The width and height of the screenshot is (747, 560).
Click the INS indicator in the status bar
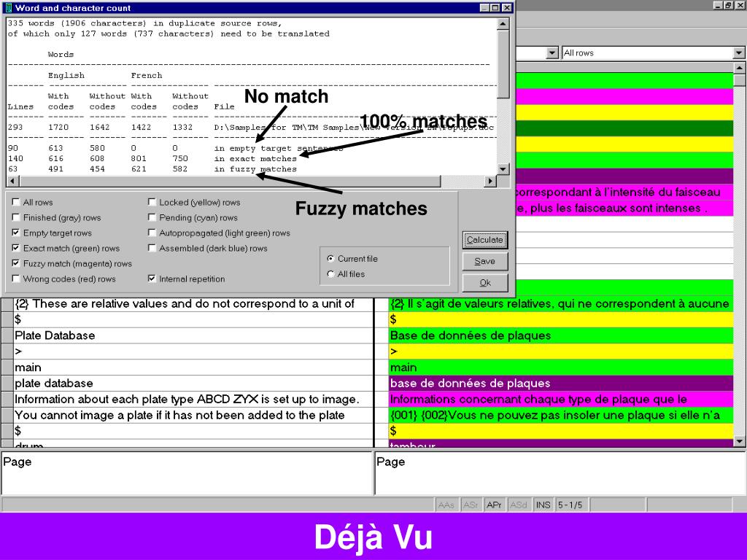tap(543, 505)
